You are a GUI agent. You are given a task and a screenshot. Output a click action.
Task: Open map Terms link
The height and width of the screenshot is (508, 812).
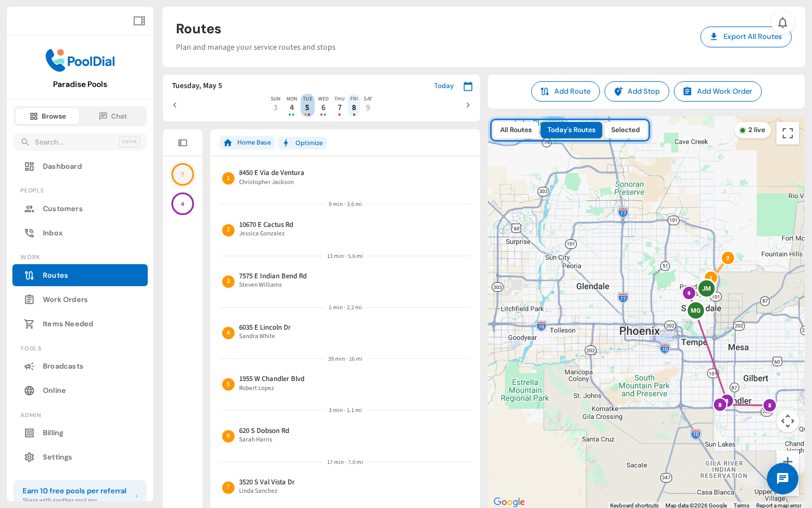tap(742, 505)
